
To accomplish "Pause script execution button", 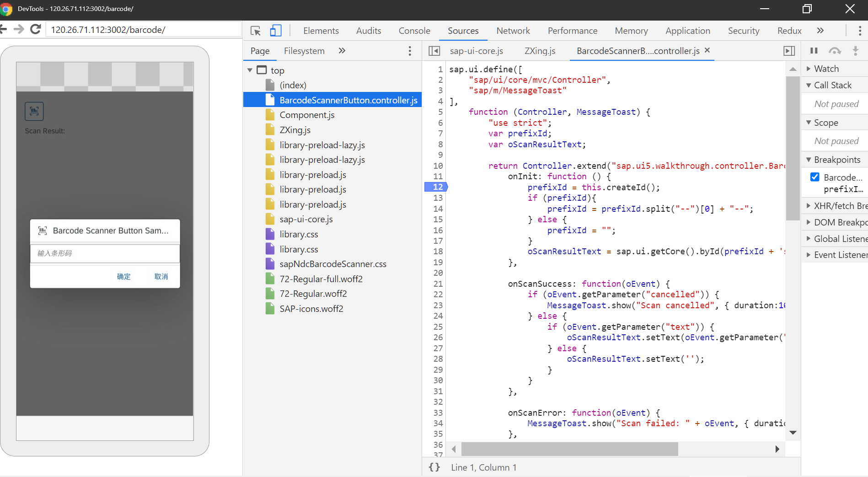I will coord(814,51).
